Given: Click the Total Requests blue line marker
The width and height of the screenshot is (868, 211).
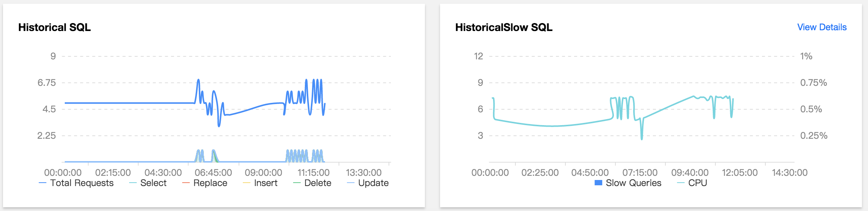Looking at the screenshot, I should [x=42, y=183].
